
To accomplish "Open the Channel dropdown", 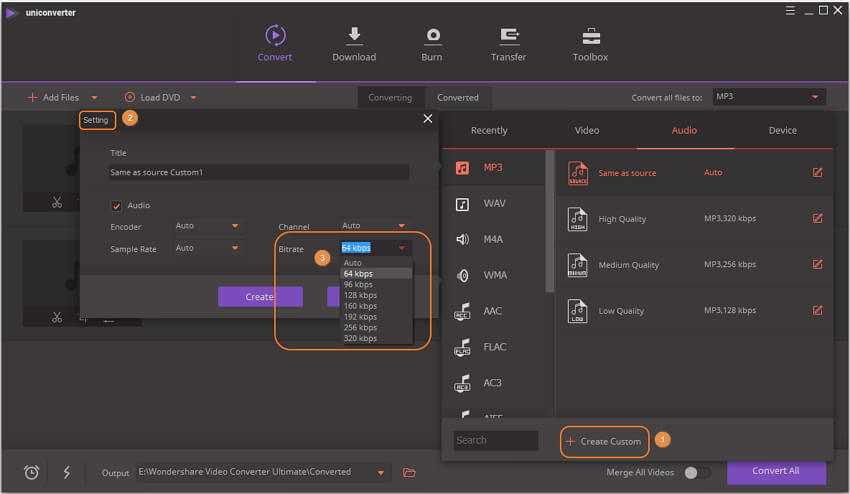I will point(374,226).
